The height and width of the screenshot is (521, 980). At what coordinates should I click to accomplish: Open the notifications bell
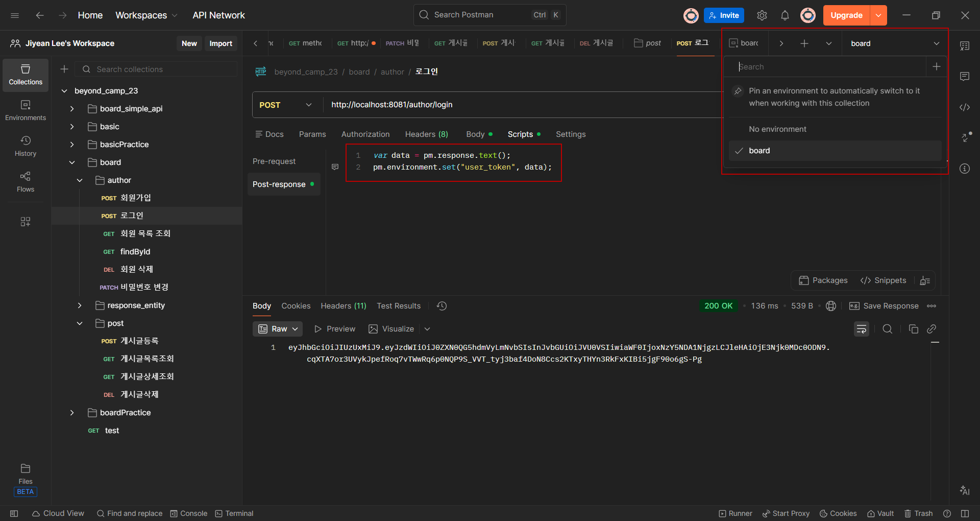click(x=785, y=15)
